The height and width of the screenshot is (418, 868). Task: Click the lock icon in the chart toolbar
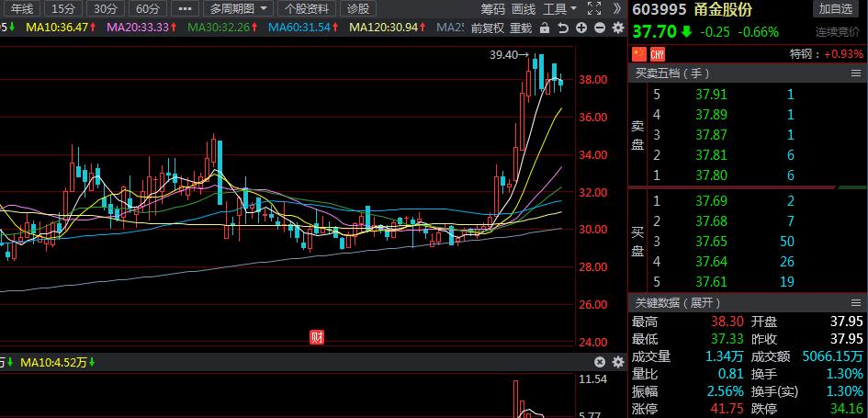point(544,28)
